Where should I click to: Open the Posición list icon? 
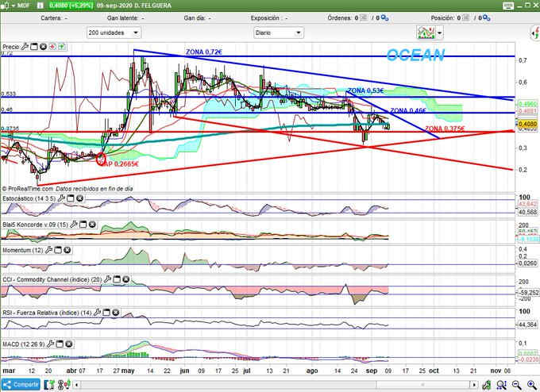click(x=465, y=17)
